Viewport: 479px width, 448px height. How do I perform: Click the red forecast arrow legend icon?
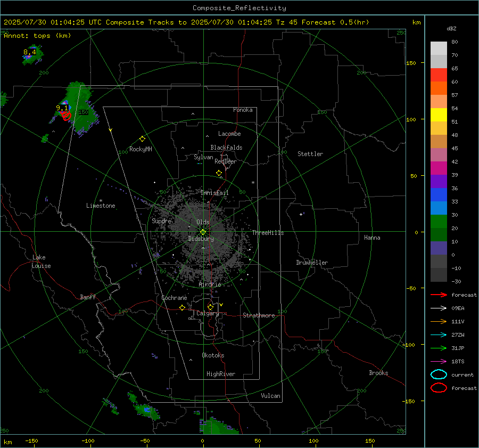(439, 295)
